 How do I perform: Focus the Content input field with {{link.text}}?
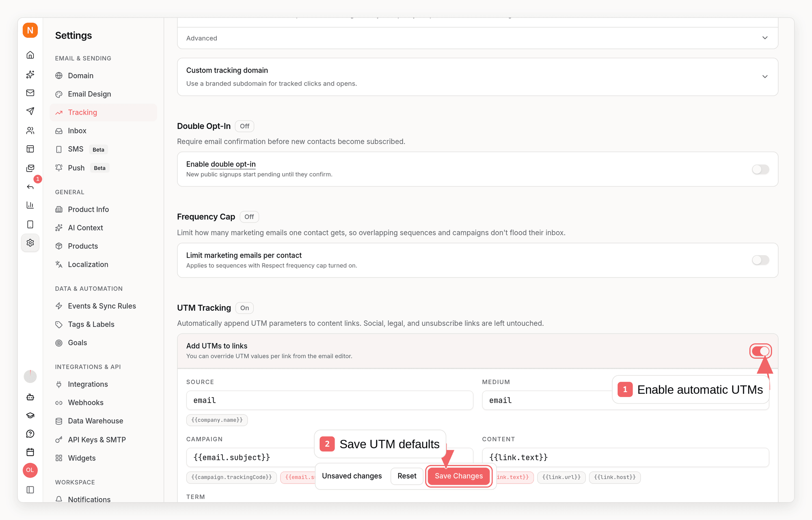click(625, 458)
